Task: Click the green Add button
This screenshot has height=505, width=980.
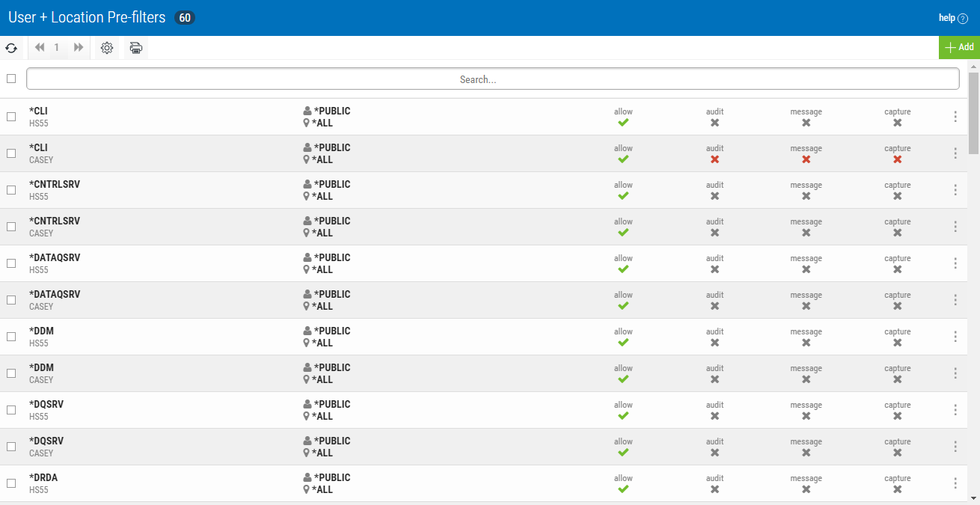Action: coord(959,47)
